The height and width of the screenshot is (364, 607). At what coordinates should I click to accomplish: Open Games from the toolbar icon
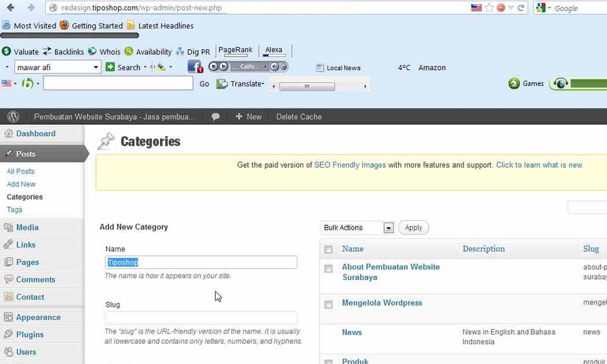point(514,84)
